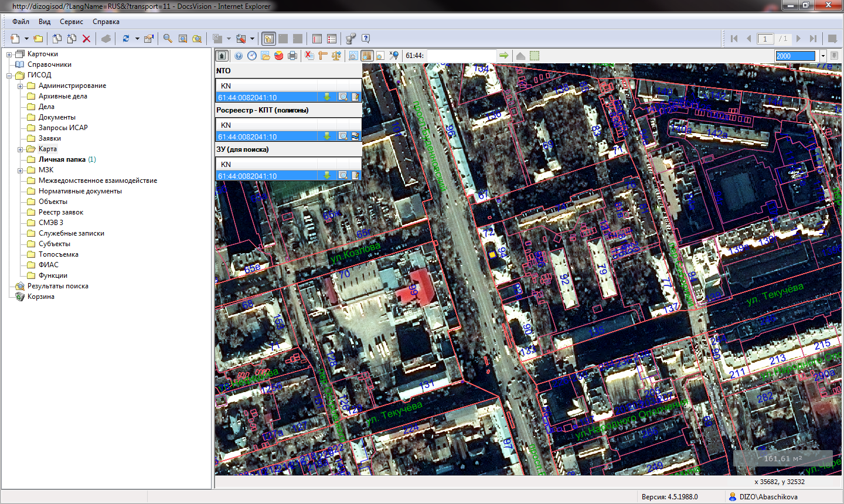844x504 pixels.
Task: Open the Справка menu
Action: pyautogui.click(x=106, y=22)
